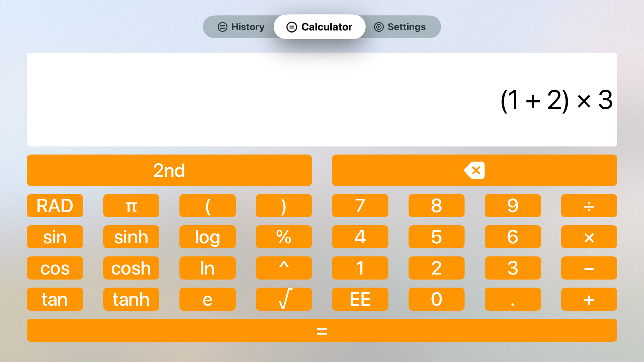Press the 2nd function toggle button
The width and height of the screenshot is (644, 362).
coord(169,170)
